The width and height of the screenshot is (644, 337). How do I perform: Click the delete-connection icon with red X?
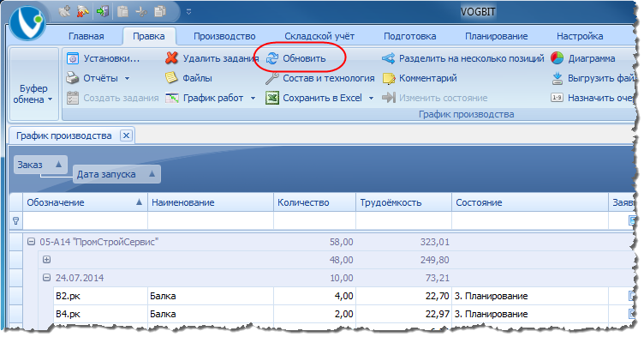pos(82,11)
